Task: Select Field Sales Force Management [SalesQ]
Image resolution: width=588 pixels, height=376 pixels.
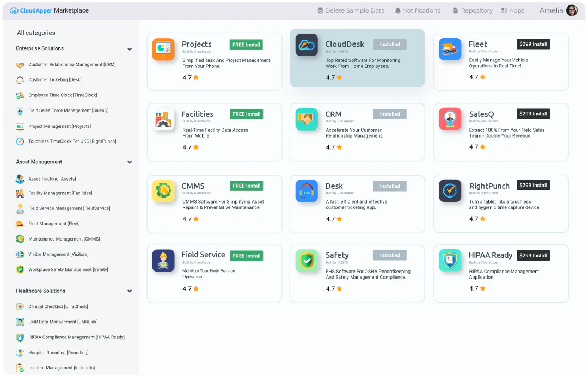Action: [68, 110]
